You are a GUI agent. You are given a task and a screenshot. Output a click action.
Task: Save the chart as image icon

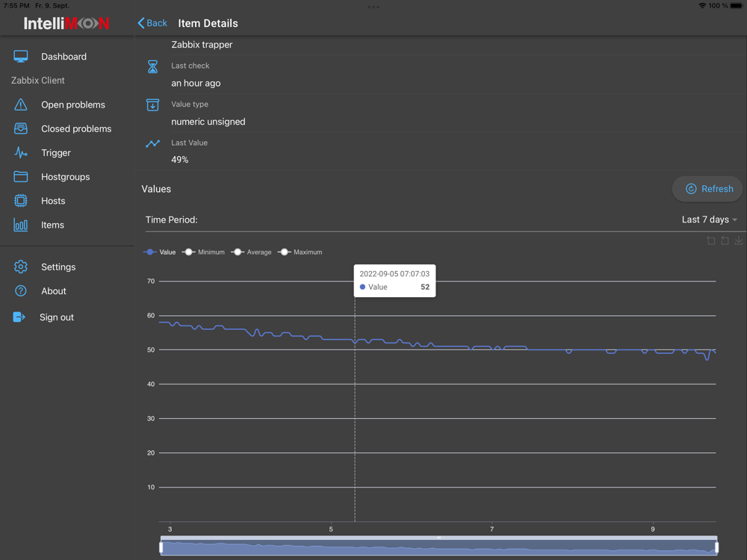tap(739, 240)
